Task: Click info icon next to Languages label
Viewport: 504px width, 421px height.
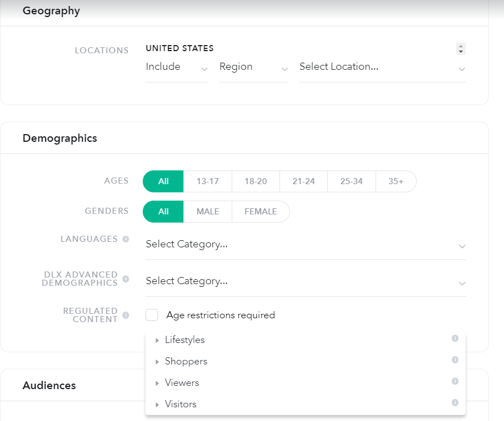Action: coord(126,239)
